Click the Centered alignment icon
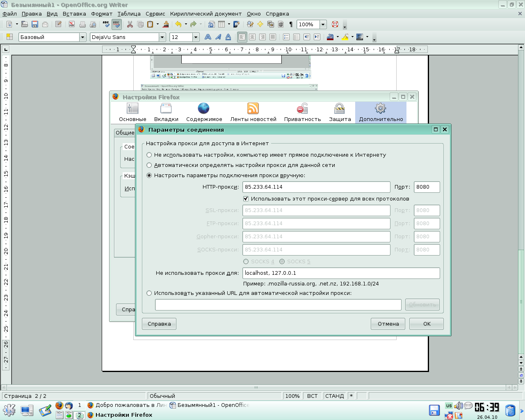 pos(252,37)
